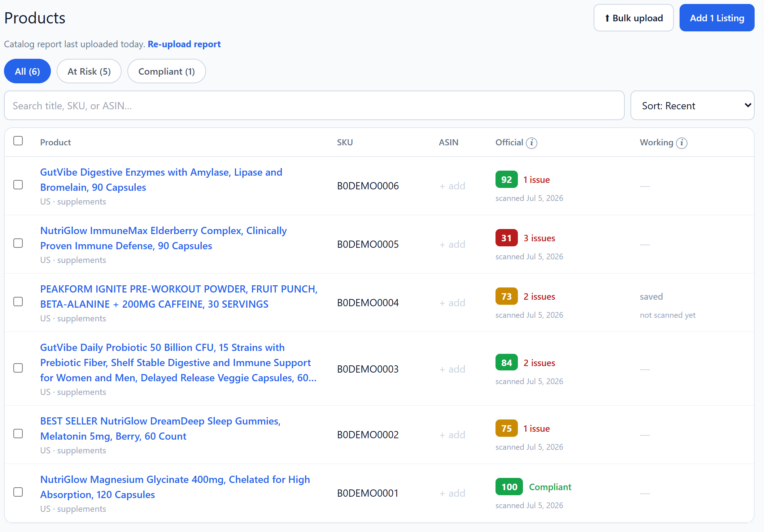Open the Sort: Recent dropdown

point(692,105)
